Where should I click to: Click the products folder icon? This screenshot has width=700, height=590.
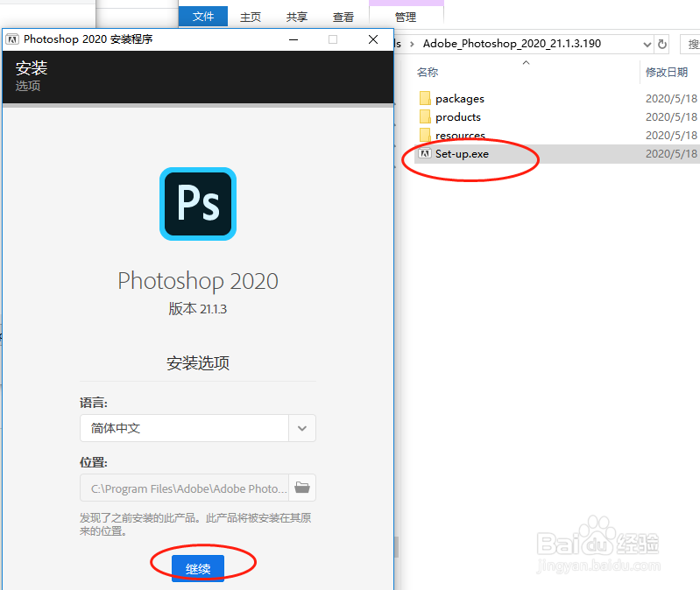tap(425, 116)
